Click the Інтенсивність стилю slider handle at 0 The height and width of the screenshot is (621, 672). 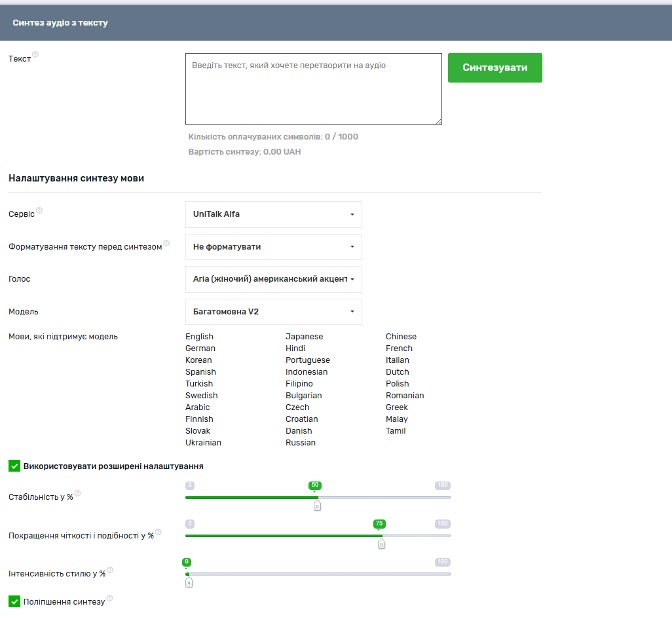tap(189, 582)
